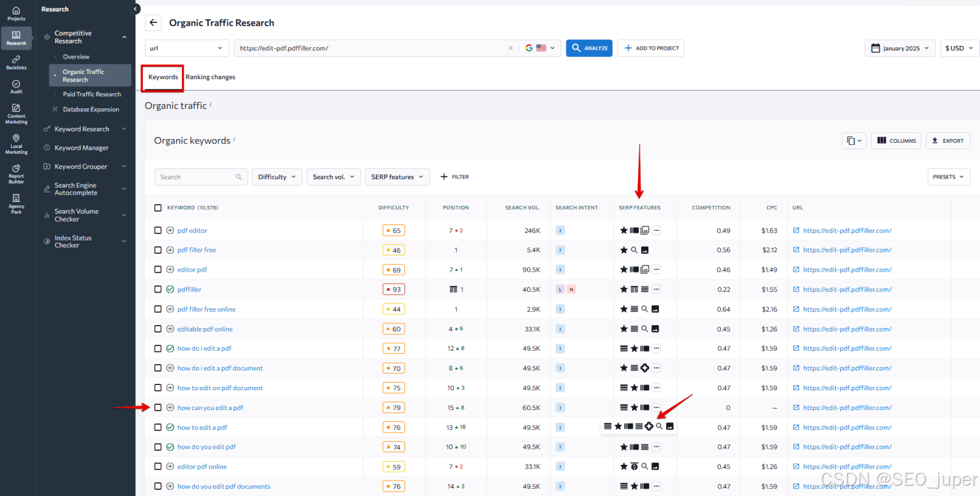
Task: Clear the URL field with X icon
Action: point(510,48)
